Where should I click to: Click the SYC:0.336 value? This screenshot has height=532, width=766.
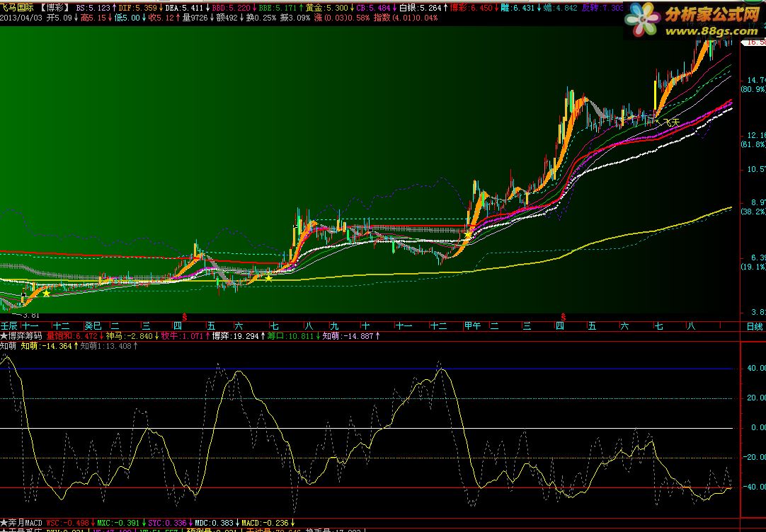(168, 523)
